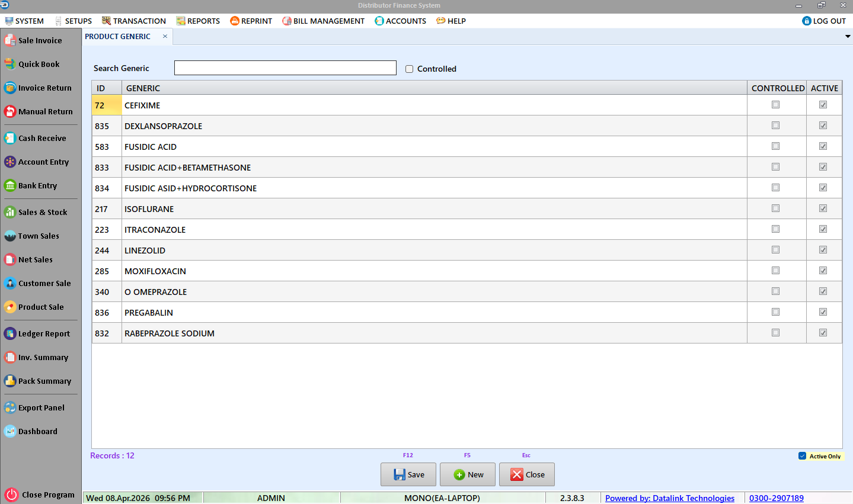
Task: Open Sale Invoice from sidebar
Action: coord(33,40)
